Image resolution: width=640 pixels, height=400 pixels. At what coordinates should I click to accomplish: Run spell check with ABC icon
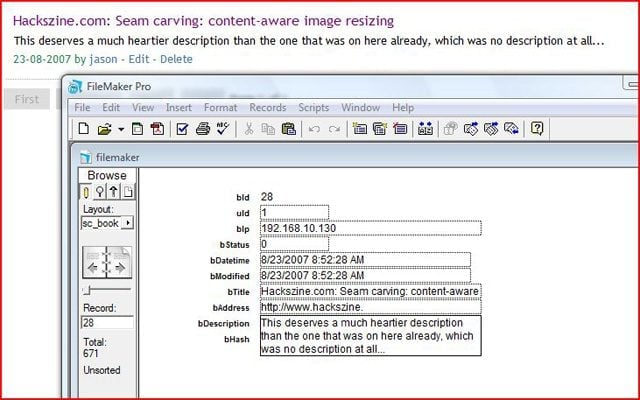tap(223, 129)
